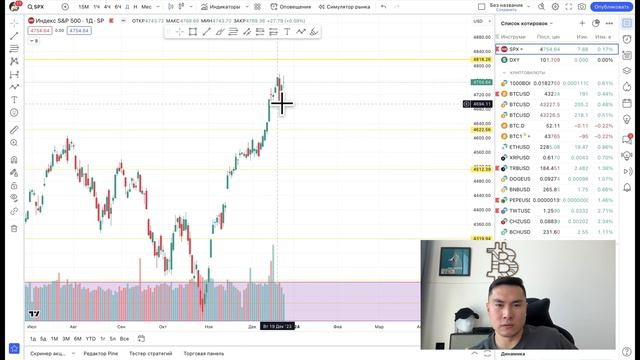Open the quick search magnifier icon
Viewport: 640px width, 360px height.
[x=541, y=7]
